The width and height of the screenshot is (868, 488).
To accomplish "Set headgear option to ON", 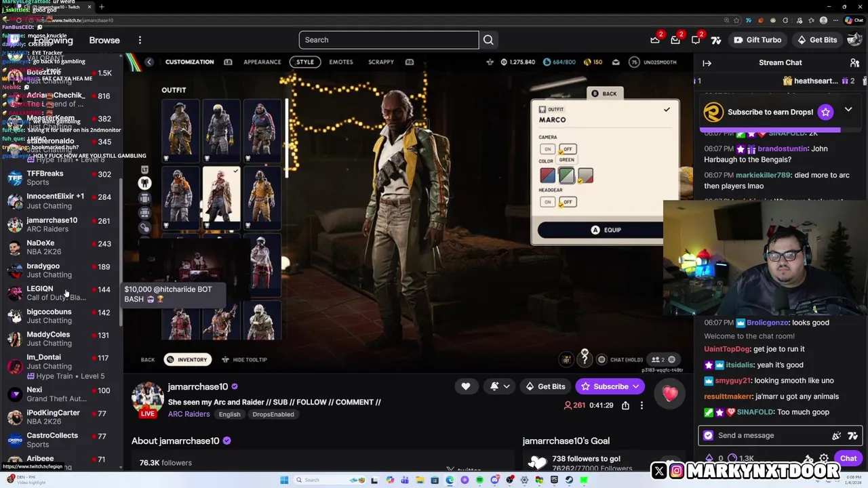I will (548, 202).
